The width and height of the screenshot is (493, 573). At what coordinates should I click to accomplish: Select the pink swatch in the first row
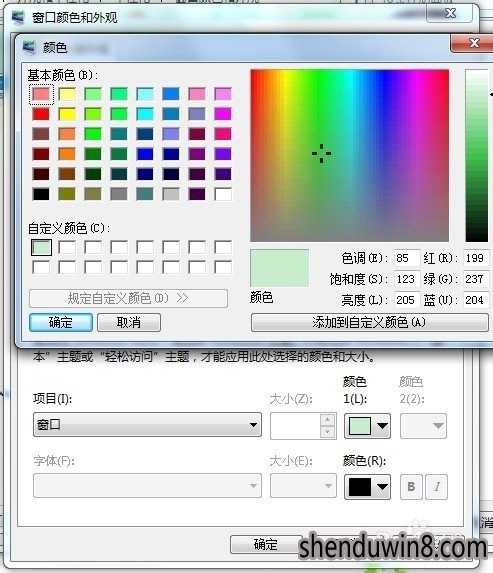point(197,94)
